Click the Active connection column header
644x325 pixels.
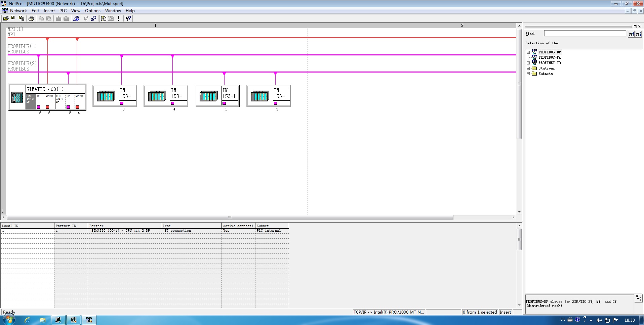pyautogui.click(x=238, y=226)
